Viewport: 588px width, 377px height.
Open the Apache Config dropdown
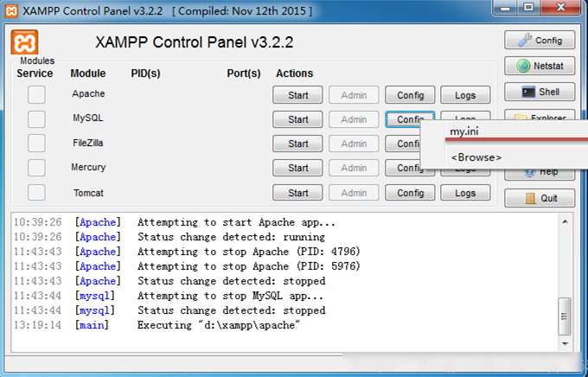tap(410, 95)
